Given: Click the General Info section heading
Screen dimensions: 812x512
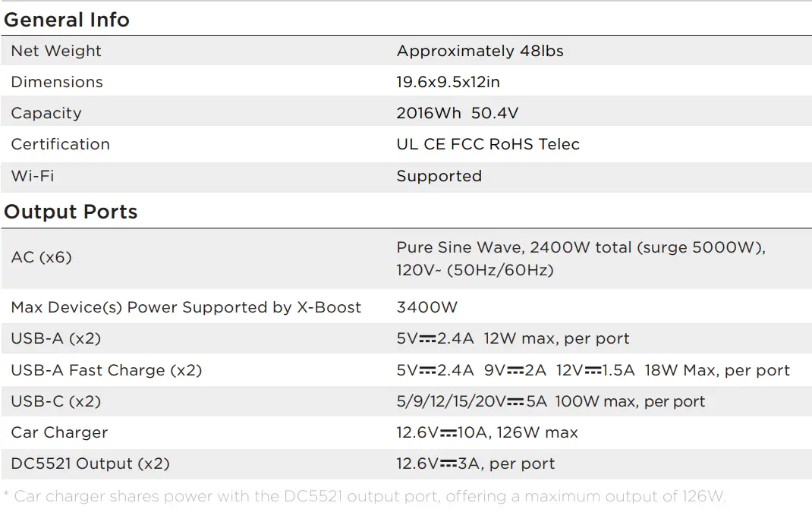Looking at the screenshot, I should (67, 20).
